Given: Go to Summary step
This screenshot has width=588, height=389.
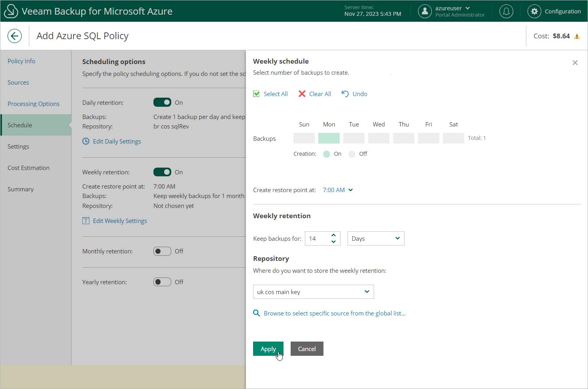Looking at the screenshot, I should [21, 189].
